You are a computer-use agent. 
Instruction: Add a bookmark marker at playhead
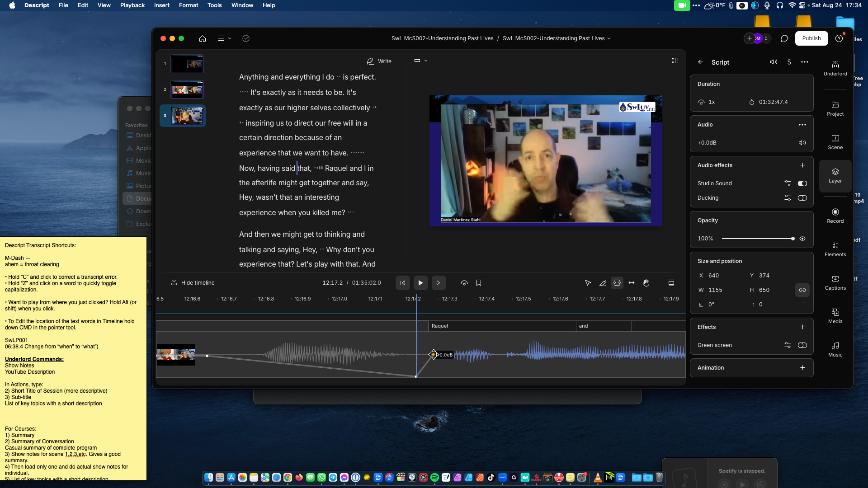click(x=479, y=283)
